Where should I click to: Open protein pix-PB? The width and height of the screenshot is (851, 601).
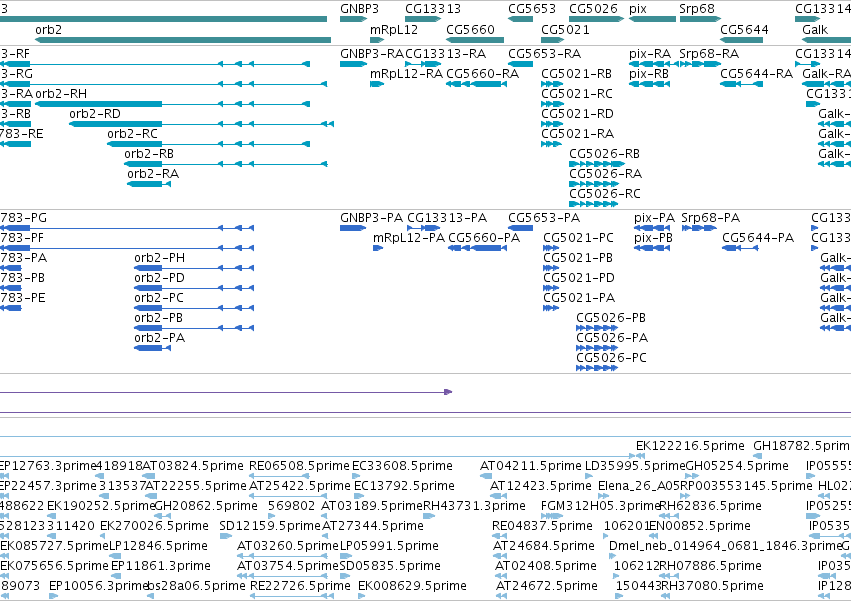click(653, 238)
